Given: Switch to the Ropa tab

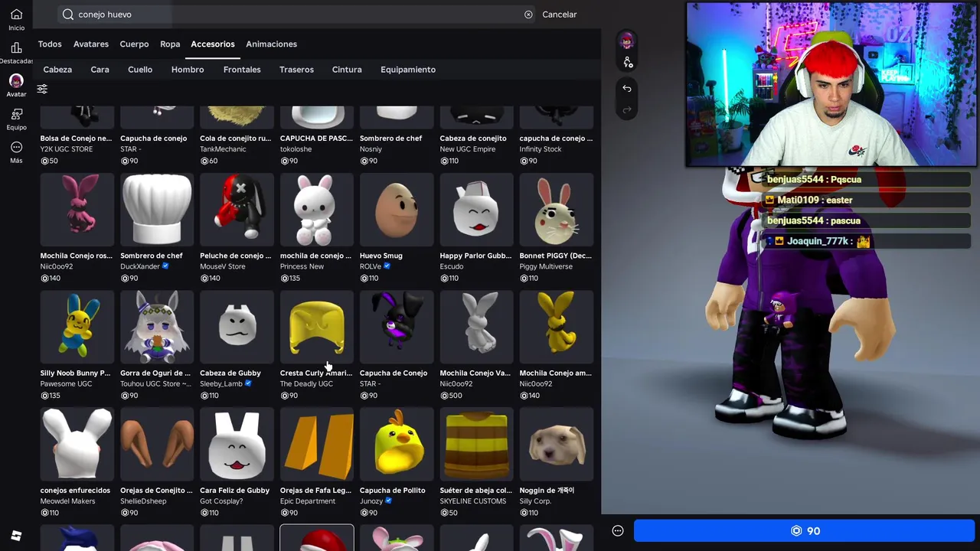Looking at the screenshot, I should [170, 44].
